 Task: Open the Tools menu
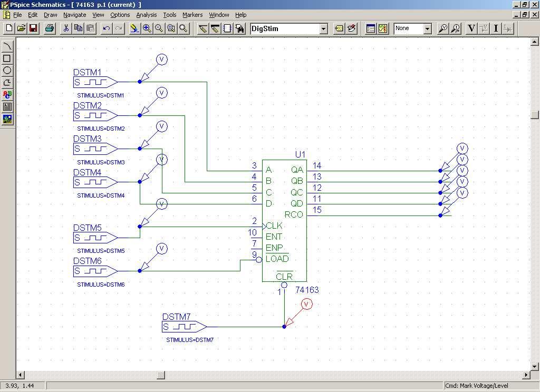170,15
